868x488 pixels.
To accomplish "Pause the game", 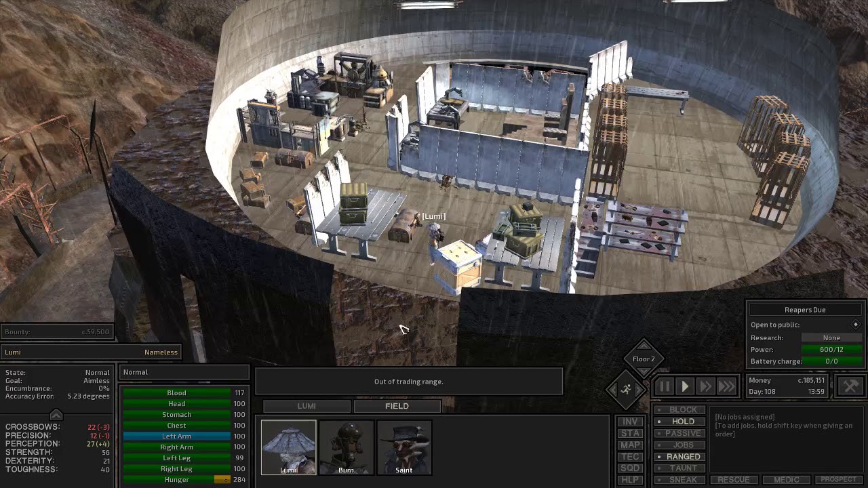I will click(664, 386).
